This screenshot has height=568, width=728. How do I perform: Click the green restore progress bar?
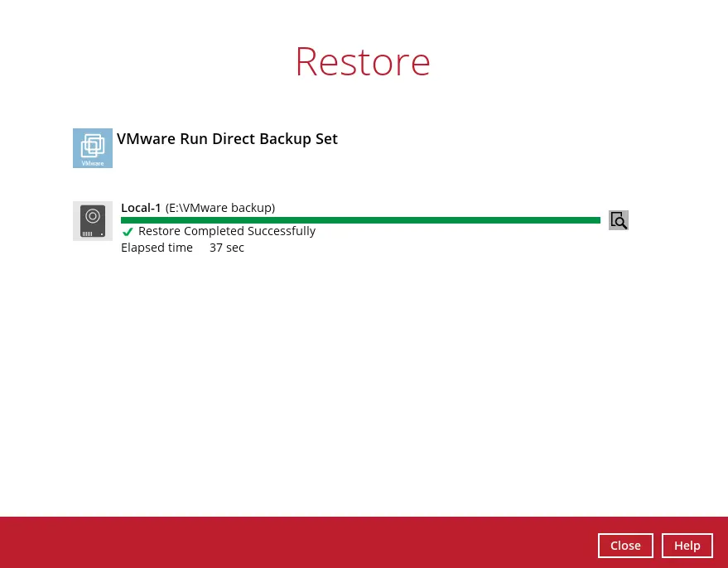360,220
